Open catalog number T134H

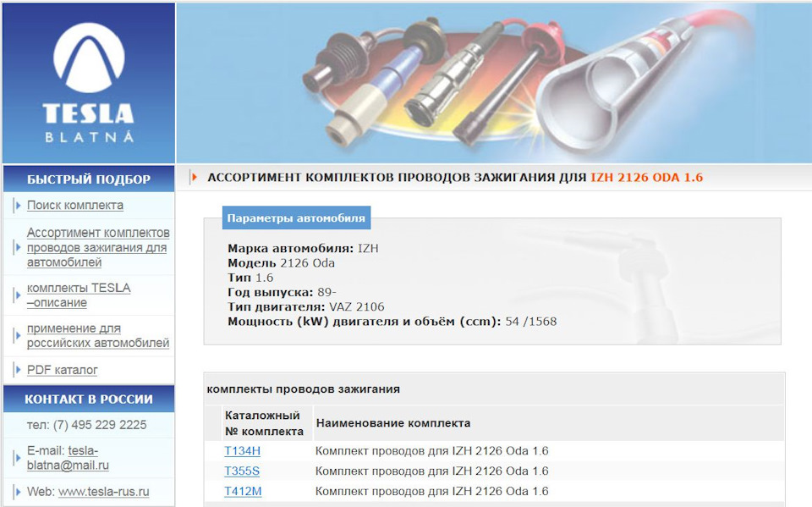(x=242, y=451)
